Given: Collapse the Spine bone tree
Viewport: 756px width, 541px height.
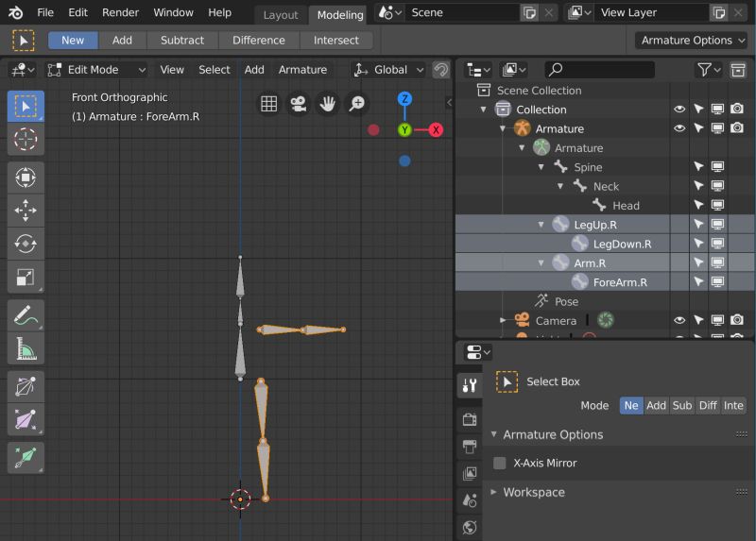Looking at the screenshot, I should pyautogui.click(x=541, y=167).
